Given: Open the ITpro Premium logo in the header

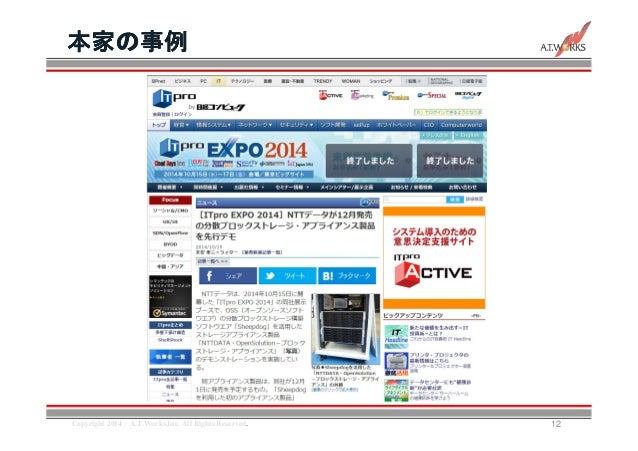Looking at the screenshot, I should click(395, 96).
